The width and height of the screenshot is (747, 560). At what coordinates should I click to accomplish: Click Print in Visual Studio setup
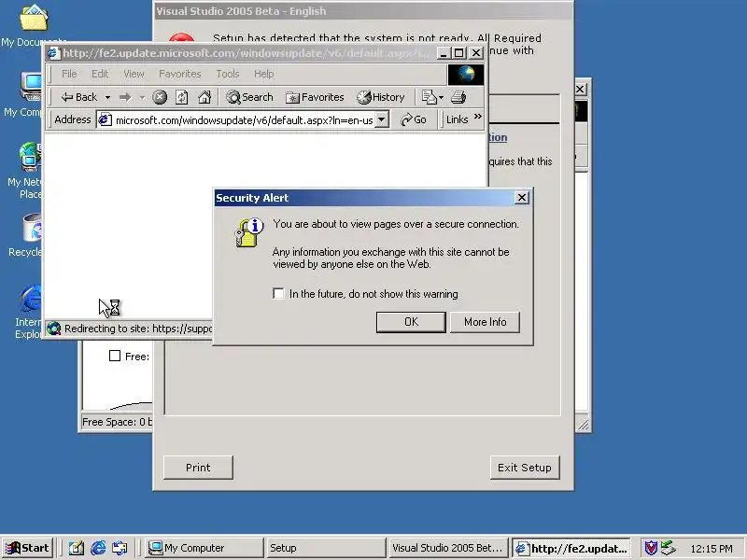[198, 468]
